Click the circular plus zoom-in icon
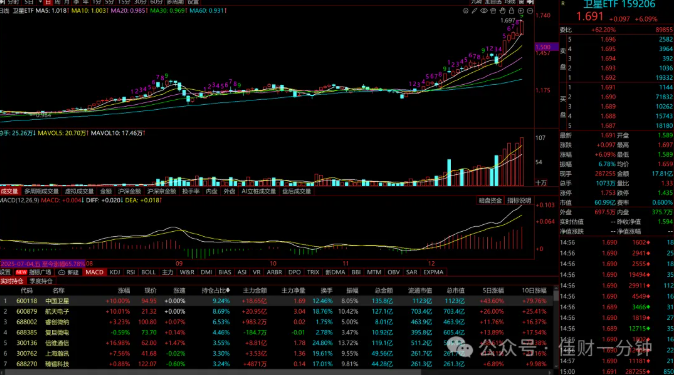674x375 pixels. tap(521, 11)
